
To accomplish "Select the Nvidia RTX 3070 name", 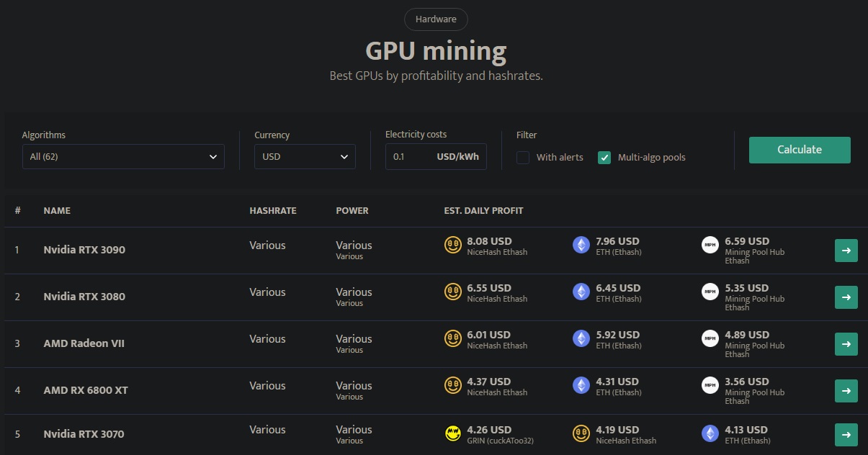I will (84, 434).
